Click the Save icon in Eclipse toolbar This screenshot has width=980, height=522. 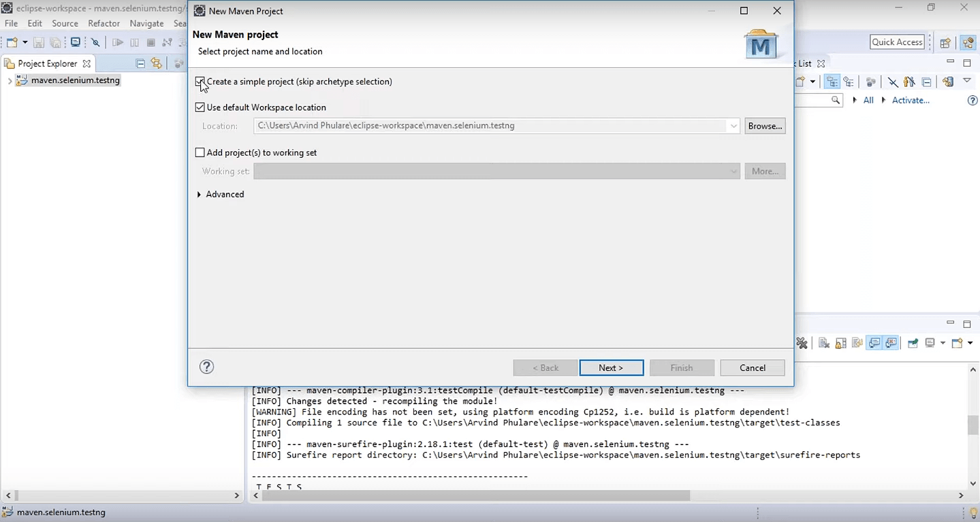tap(39, 42)
